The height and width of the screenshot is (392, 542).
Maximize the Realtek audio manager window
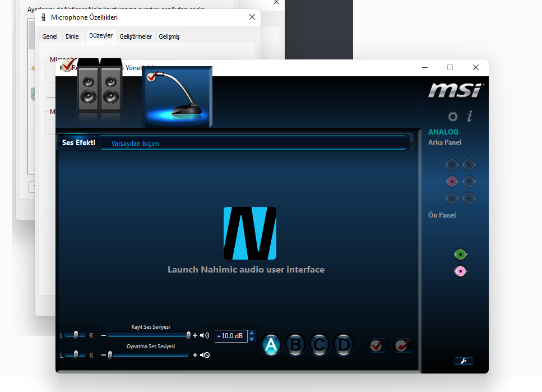click(x=450, y=67)
